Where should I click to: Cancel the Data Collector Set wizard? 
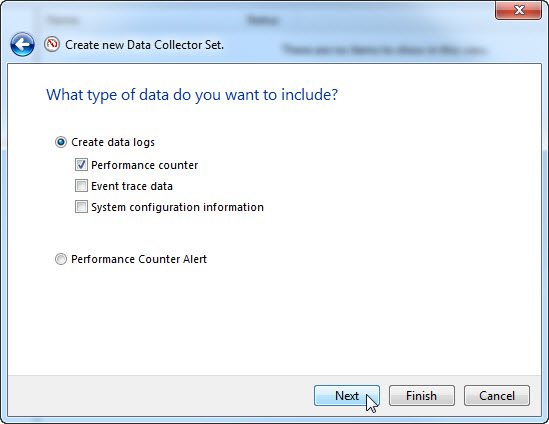(497, 396)
